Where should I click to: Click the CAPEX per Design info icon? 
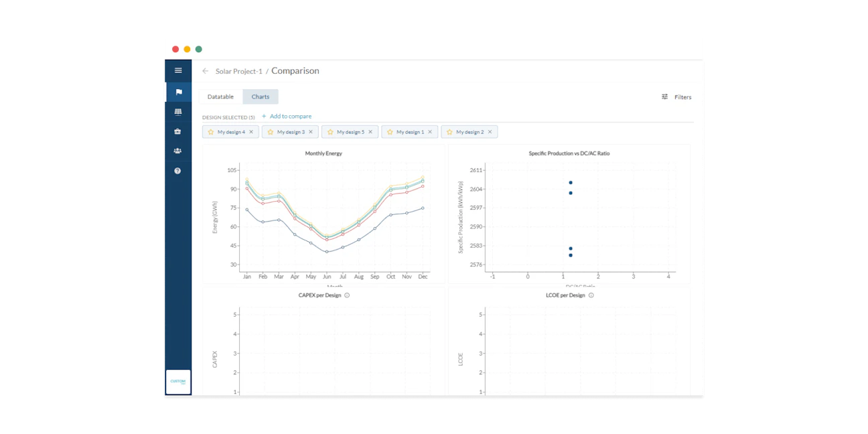click(x=347, y=295)
